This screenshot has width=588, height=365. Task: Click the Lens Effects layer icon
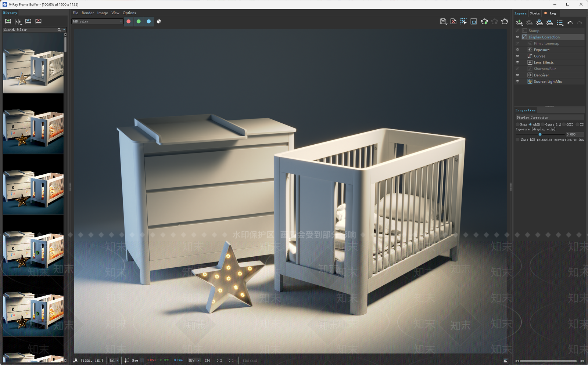[530, 62]
